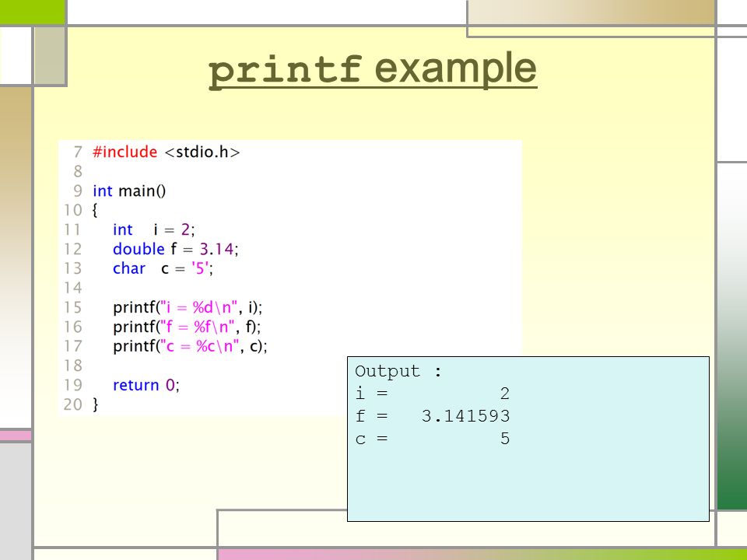Select 'int main()' on line 9

pos(129,191)
